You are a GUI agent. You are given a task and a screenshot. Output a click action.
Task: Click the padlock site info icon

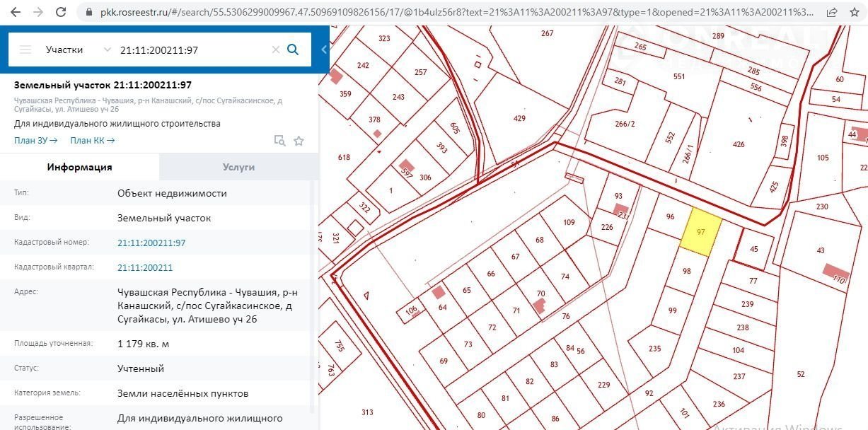click(88, 12)
